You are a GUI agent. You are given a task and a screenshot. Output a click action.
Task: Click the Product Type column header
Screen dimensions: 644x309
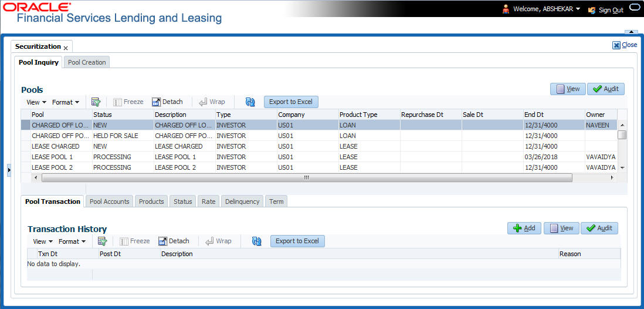coord(370,115)
